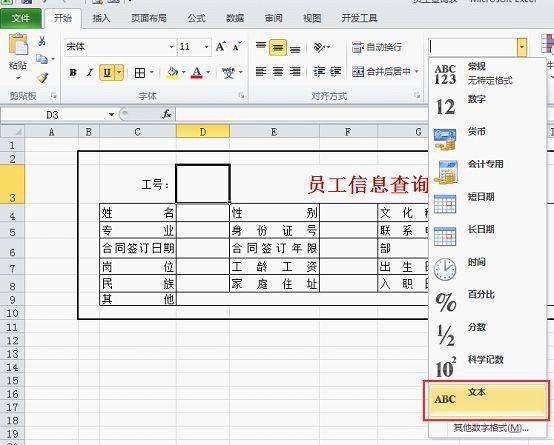Screen dimensions: 554x445
Task: Toggle Underline formatting
Action: [x=107, y=73]
